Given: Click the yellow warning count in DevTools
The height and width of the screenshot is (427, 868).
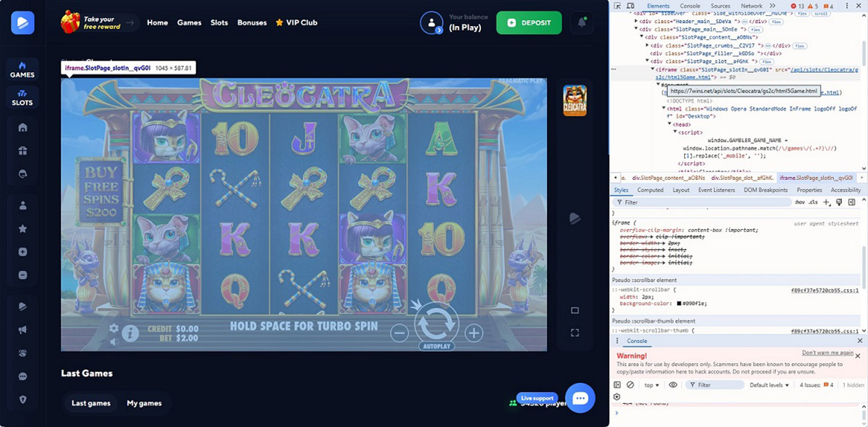Looking at the screenshot, I should pos(814,6).
